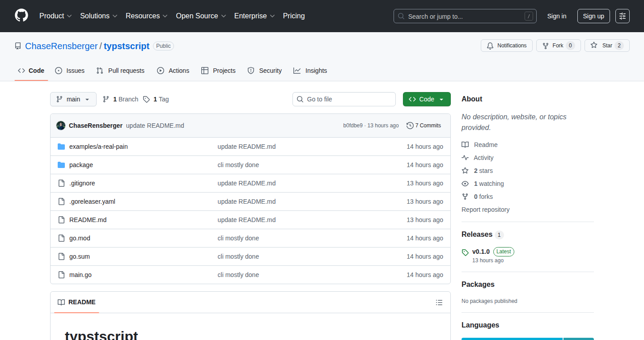Open the GitHub home logo

[x=21, y=16]
